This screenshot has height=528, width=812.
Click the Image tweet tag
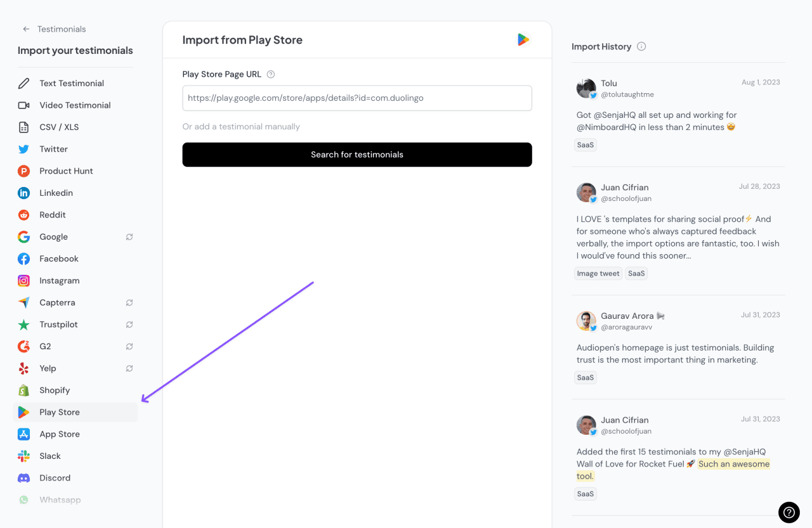pyautogui.click(x=598, y=274)
